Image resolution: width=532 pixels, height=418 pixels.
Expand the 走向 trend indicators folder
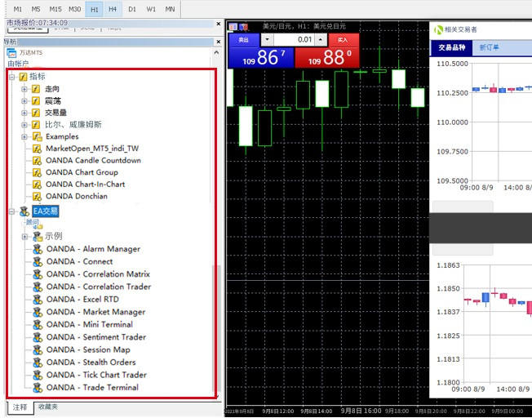coord(24,89)
